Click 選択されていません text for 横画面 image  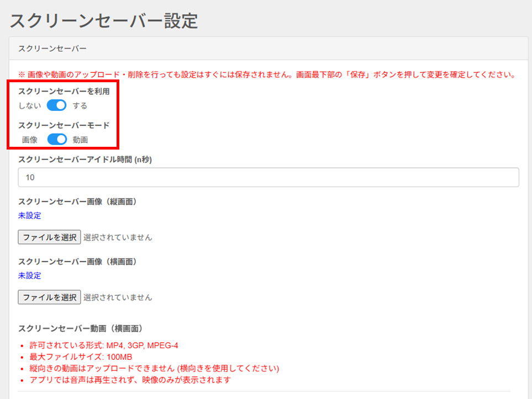(118, 297)
